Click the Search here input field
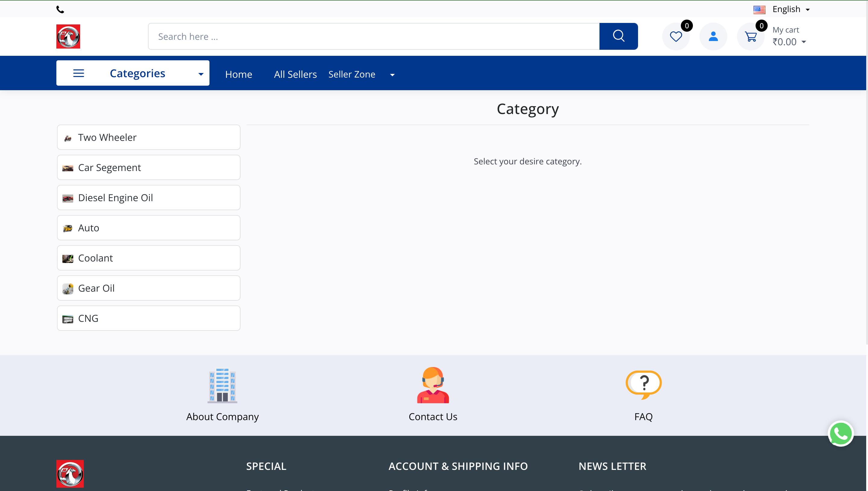The height and width of the screenshot is (491, 868). tap(373, 36)
